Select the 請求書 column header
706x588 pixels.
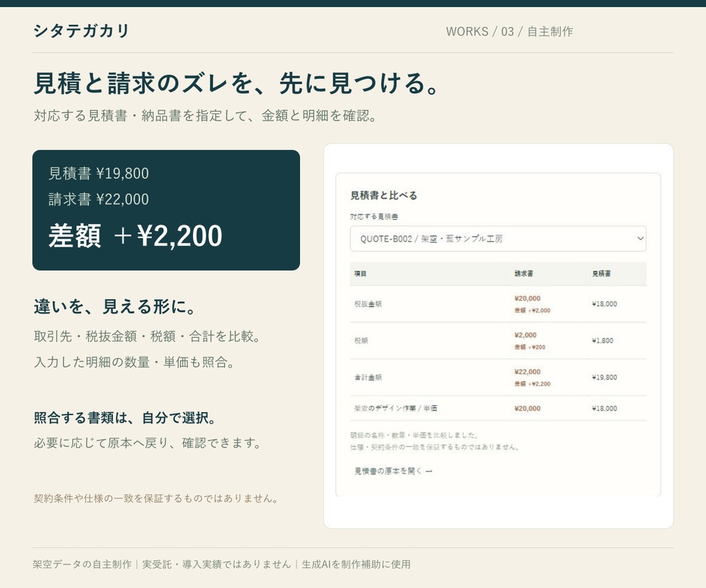(x=524, y=273)
